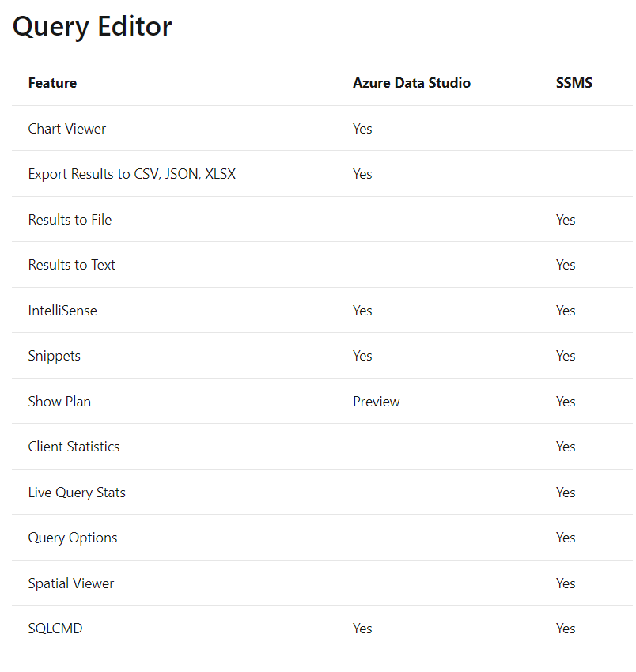Click SSMS Yes for Results to File

[x=566, y=220]
